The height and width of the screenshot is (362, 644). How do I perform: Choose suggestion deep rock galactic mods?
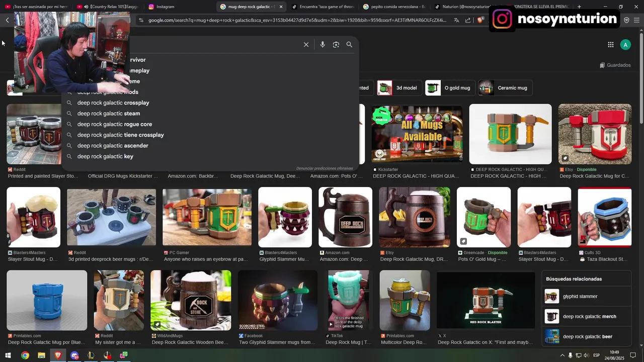click(210, 92)
